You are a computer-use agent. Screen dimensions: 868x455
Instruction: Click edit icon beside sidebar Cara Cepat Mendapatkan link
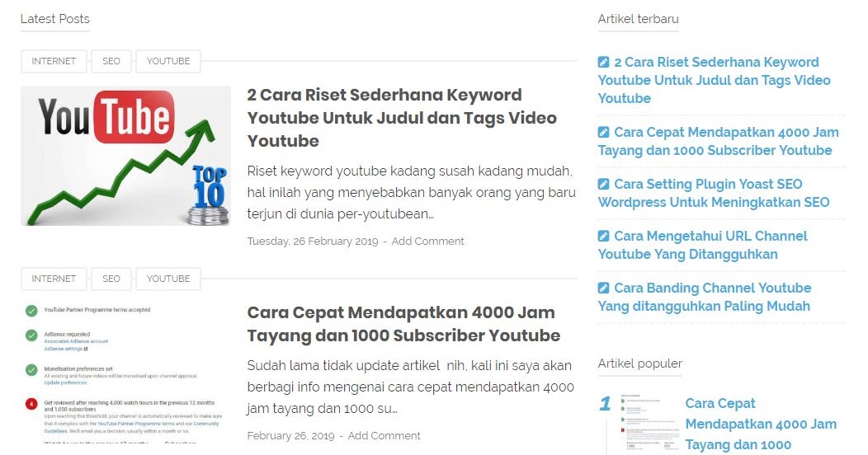[x=603, y=132]
